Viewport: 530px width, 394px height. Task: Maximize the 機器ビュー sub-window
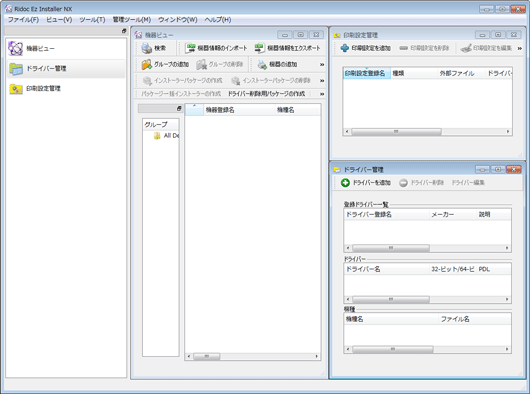click(300, 34)
